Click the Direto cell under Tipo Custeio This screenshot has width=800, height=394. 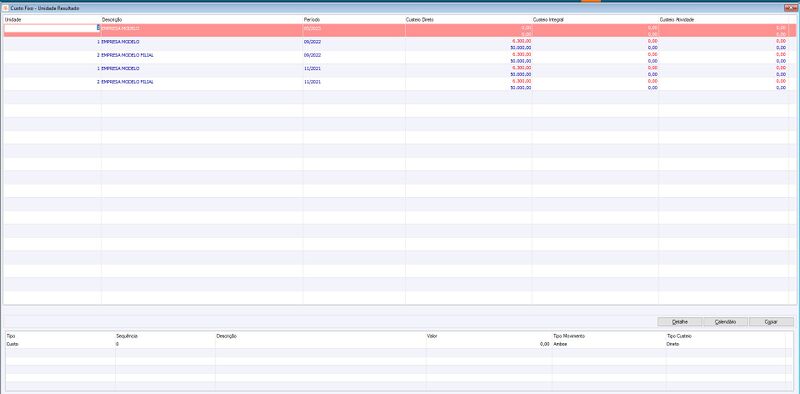click(673, 344)
